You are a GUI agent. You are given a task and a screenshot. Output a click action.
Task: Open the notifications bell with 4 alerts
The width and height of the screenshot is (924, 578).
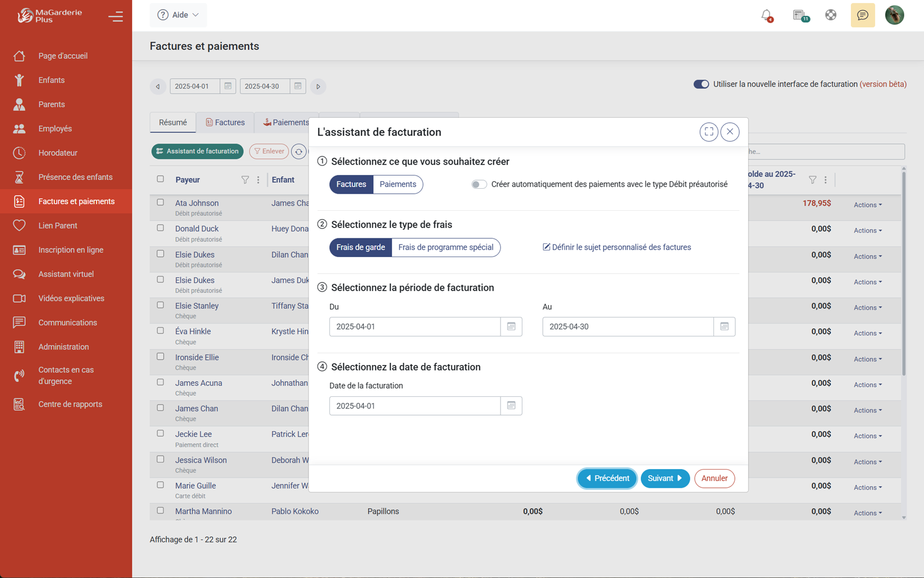pyautogui.click(x=766, y=15)
